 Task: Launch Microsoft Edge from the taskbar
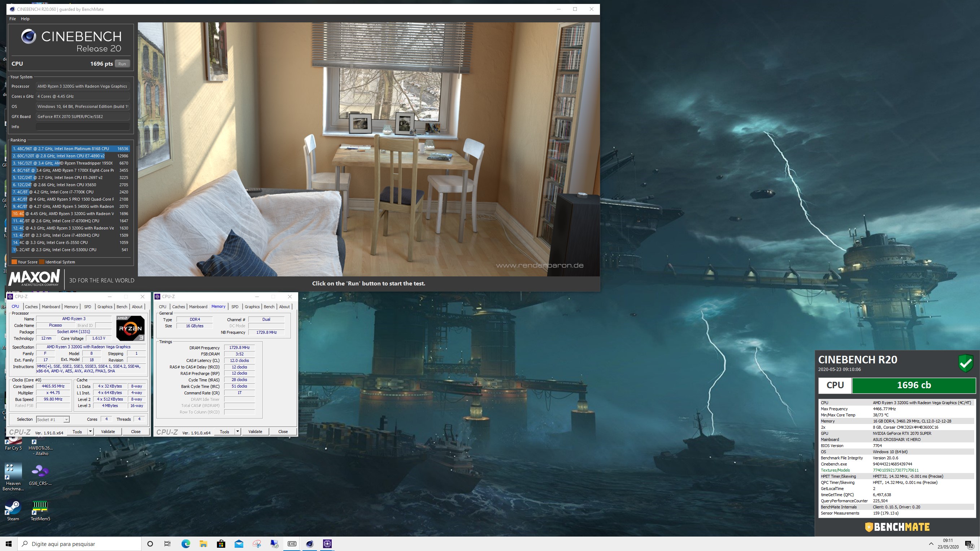point(185,544)
